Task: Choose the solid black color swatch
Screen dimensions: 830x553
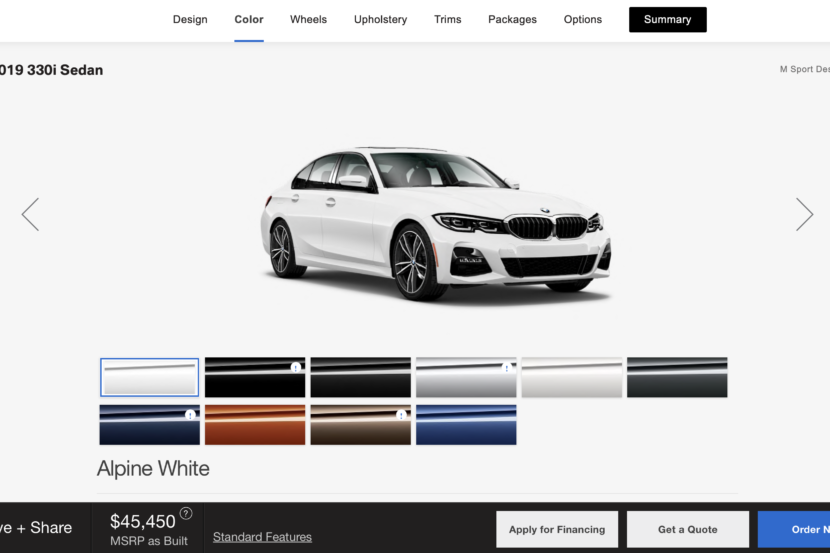Action: coord(255,377)
